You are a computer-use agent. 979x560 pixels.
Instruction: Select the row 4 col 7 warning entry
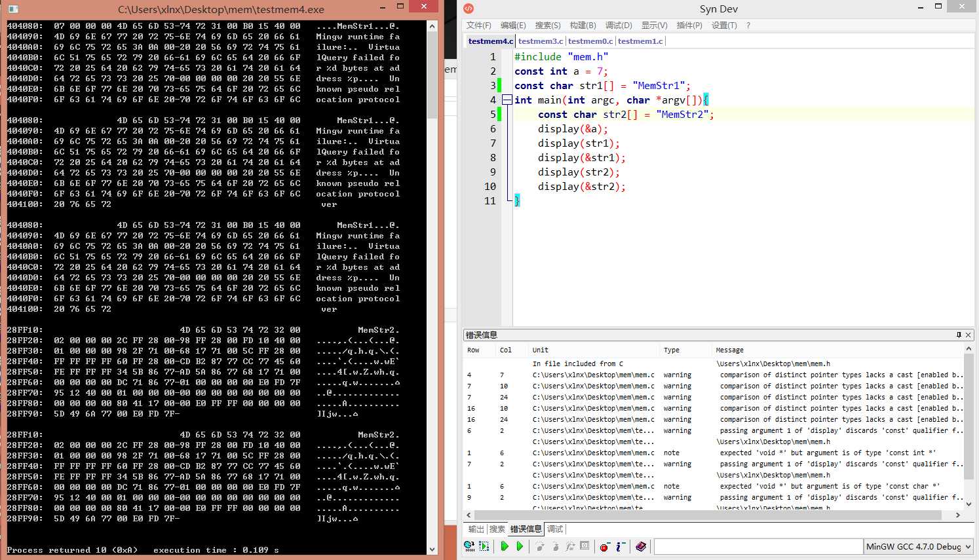[x=713, y=375]
